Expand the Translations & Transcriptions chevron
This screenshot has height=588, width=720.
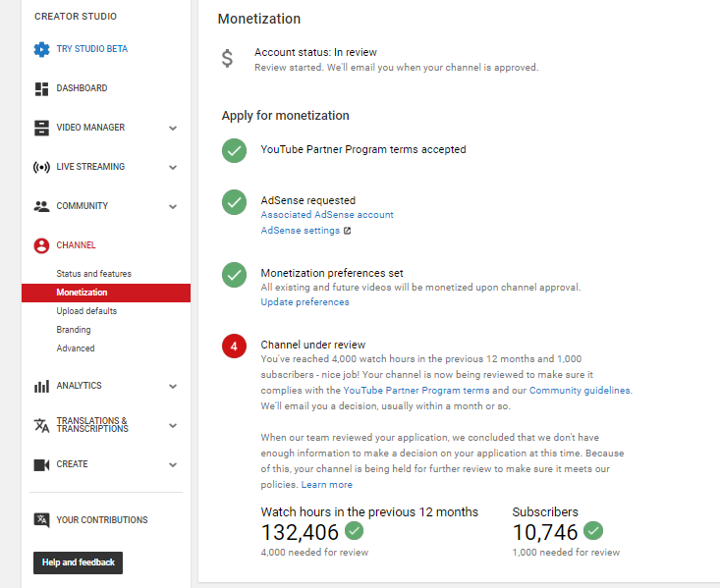173,426
